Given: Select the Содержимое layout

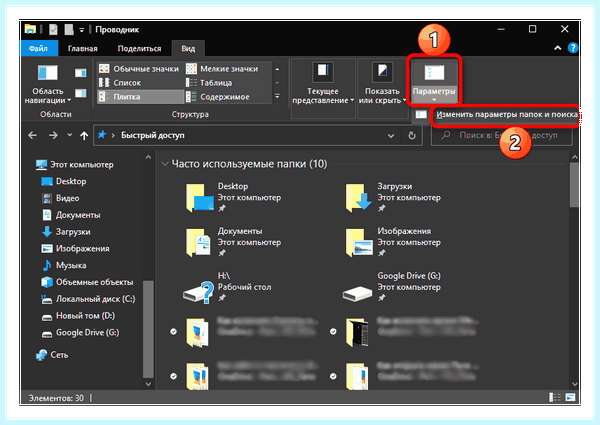Looking at the screenshot, I should click(x=218, y=97).
